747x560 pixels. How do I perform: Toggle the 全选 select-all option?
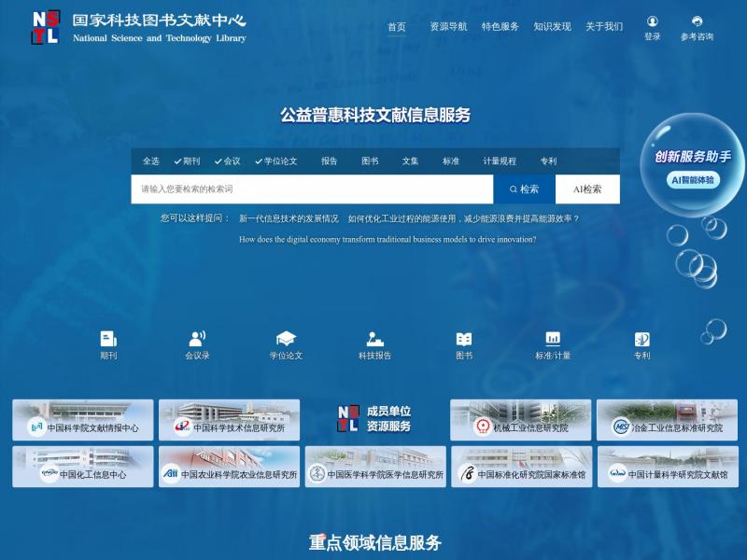coord(151,161)
